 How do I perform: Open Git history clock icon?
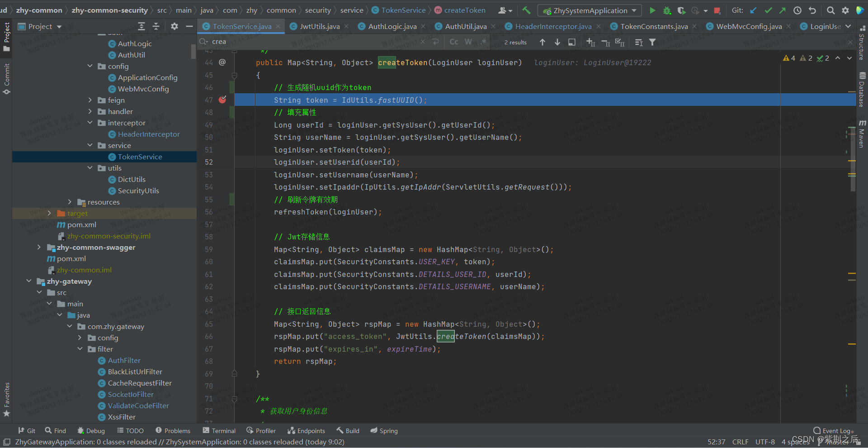point(797,10)
